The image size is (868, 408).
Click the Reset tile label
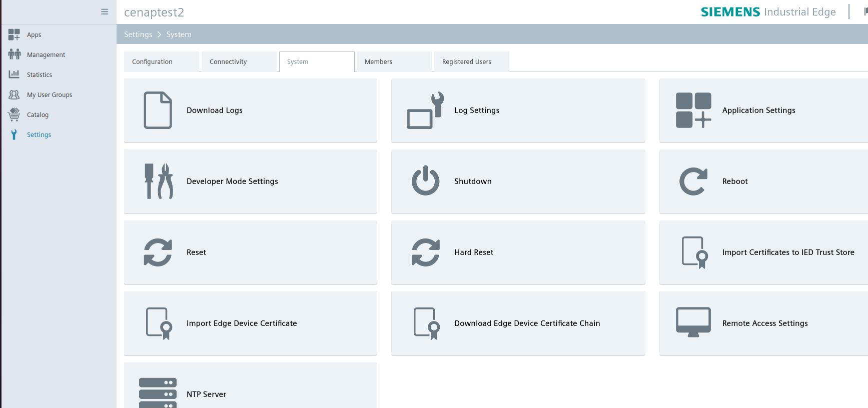tap(196, 252)
